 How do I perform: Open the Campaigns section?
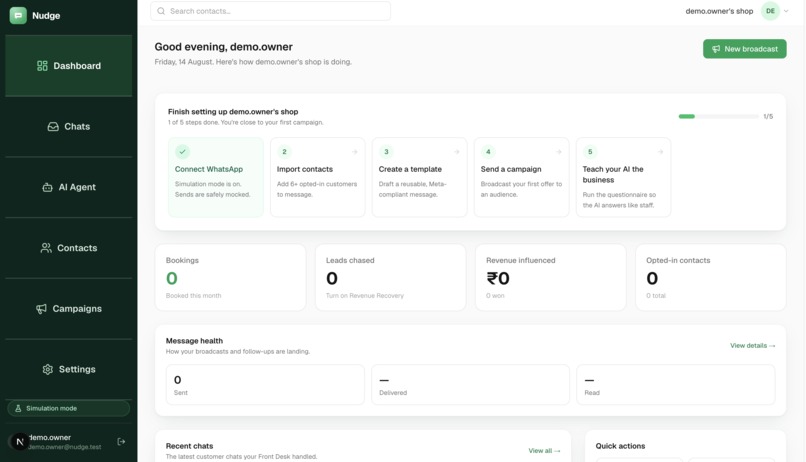(x=68, y=308)
